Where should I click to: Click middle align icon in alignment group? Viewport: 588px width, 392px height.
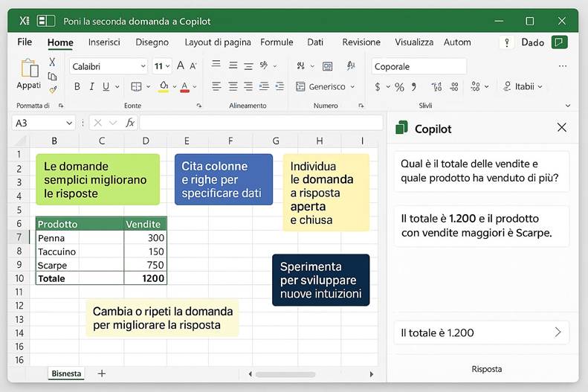point(233,65)
